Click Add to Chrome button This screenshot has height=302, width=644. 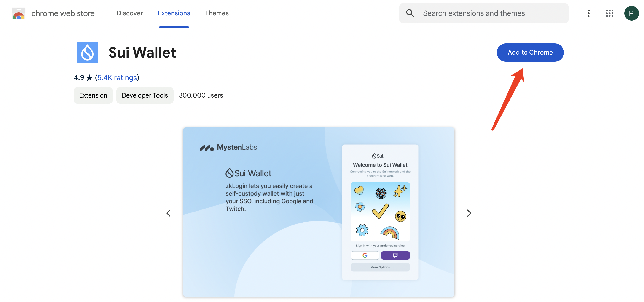pyautogui.click(x=530, y=52)
